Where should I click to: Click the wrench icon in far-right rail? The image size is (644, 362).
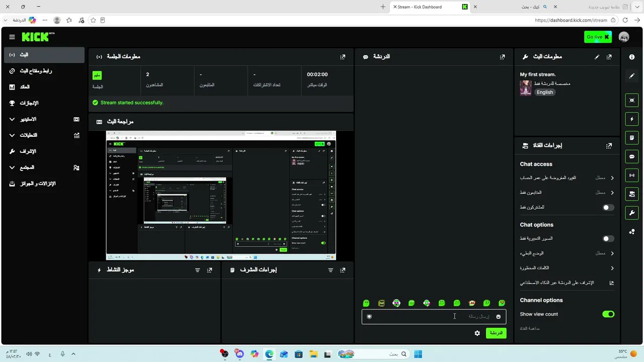[632, 213]
